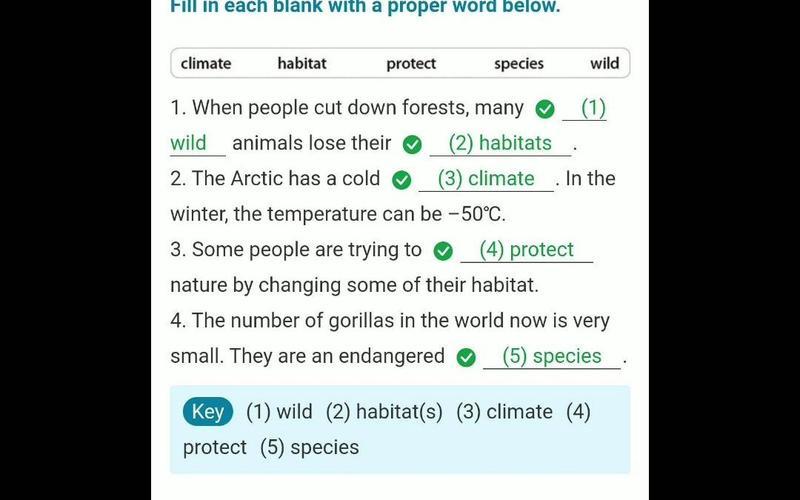Image resolution: width=800 pixels, height=500 pixels.
Task: Click the green checkmark before blank (1)
Action: (545, 109)
